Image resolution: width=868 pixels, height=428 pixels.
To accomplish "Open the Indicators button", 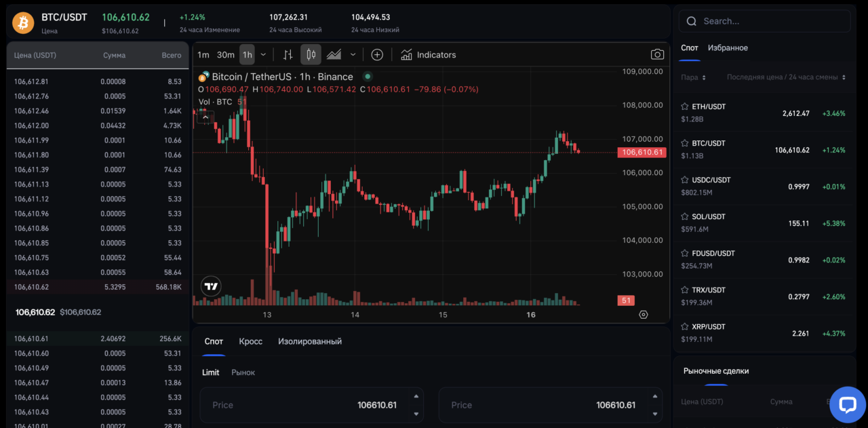I will coord(429,55).
